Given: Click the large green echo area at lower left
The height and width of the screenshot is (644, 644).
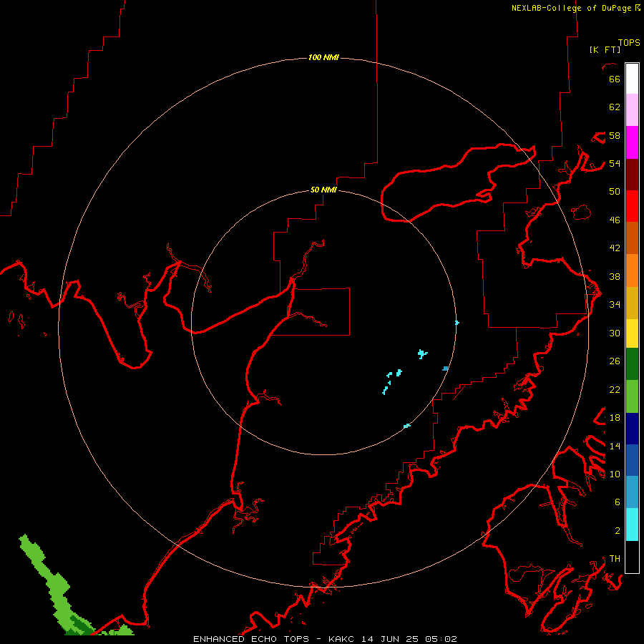Looking at the screenshot, I should (x=59, y=588).
